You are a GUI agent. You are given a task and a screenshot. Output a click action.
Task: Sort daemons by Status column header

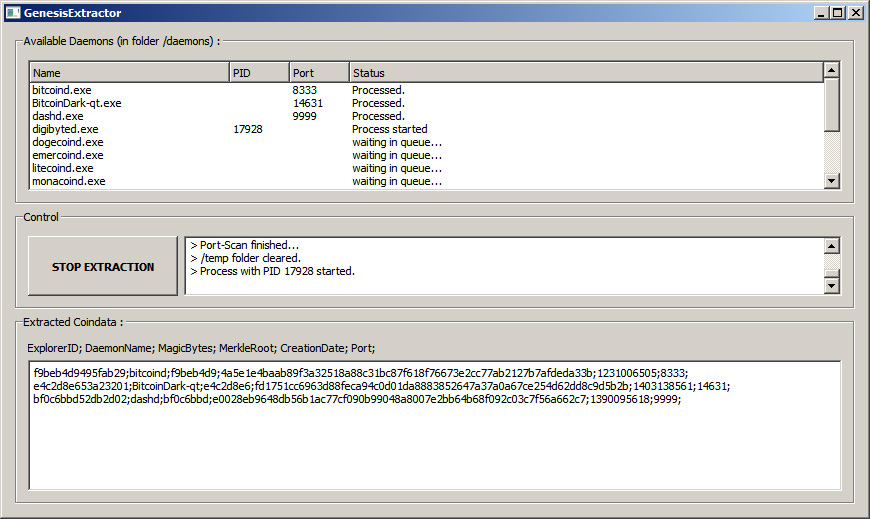click(586, 73)
